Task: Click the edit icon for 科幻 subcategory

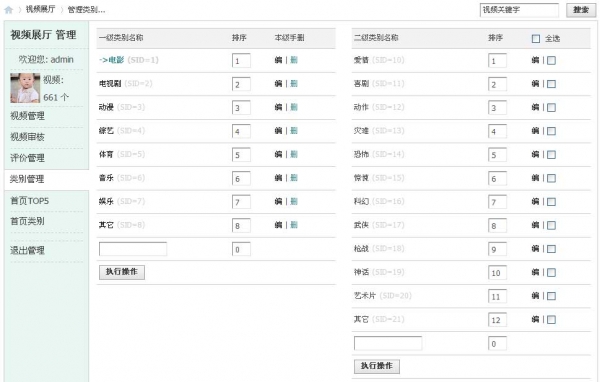Action: (535, 201)
